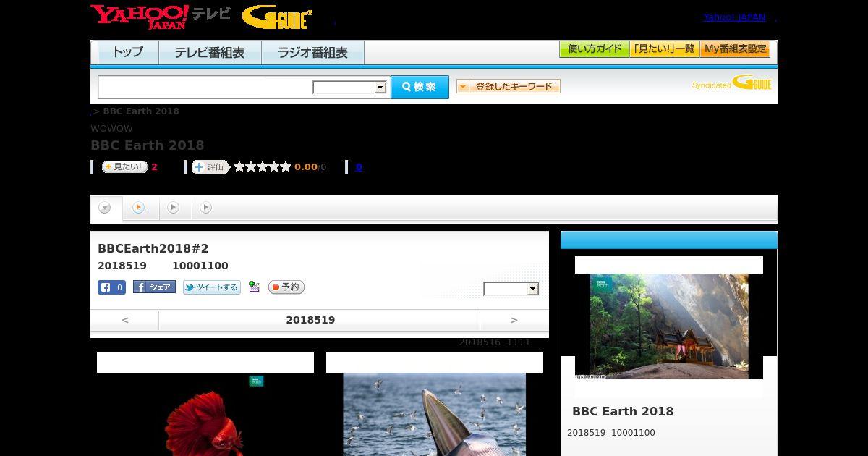The height and width of the screenshot is (456, 868).
Task: Go to the トップ tab
Action: pos(128,52)
